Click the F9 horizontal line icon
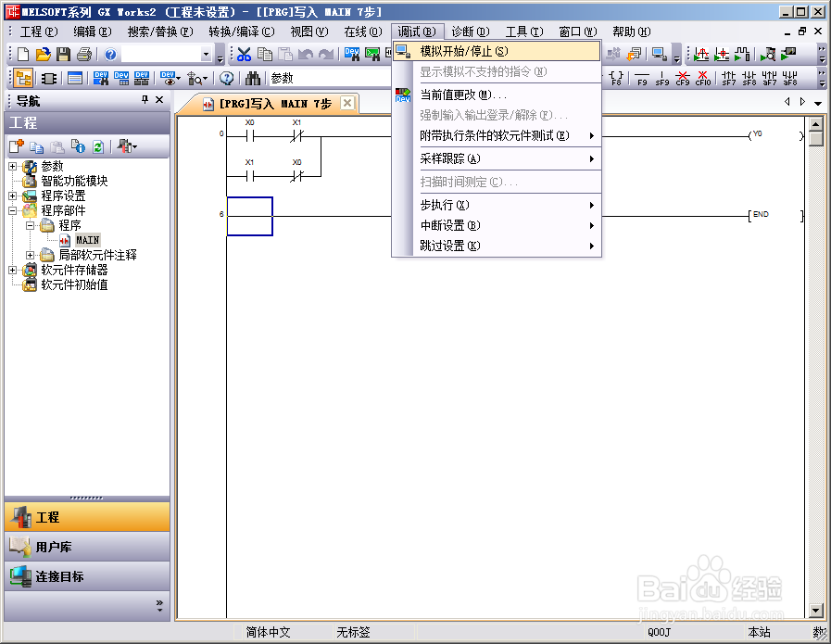 pos(642,79)
